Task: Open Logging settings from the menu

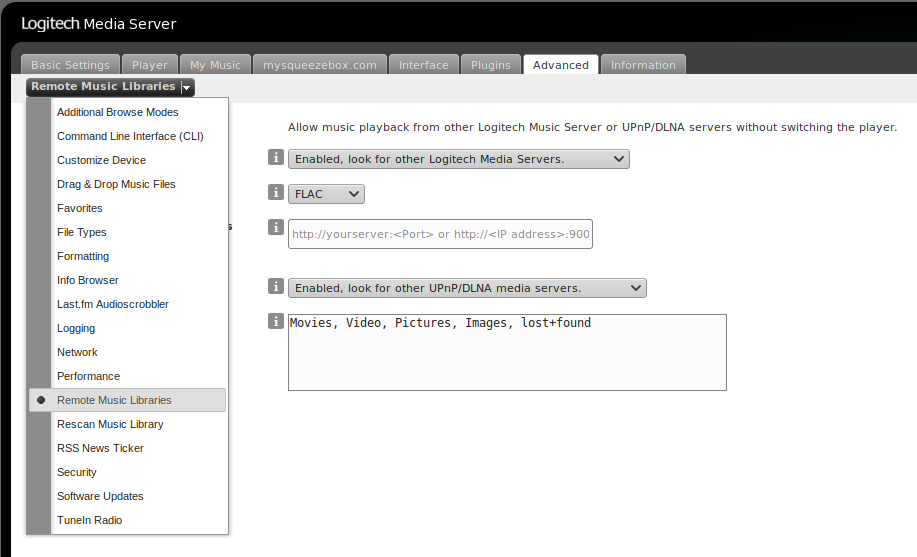Action: pyautogui.click(x=127, y=328)
